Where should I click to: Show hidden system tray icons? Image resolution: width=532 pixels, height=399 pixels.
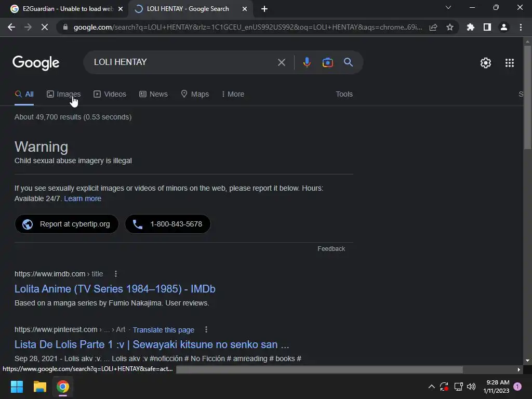(431, 387)
